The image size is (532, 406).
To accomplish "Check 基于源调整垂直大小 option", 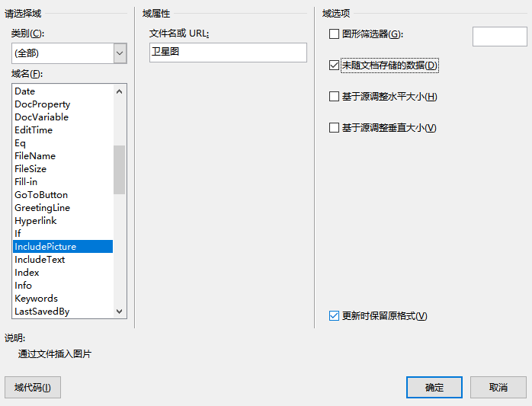I will 334,128.
